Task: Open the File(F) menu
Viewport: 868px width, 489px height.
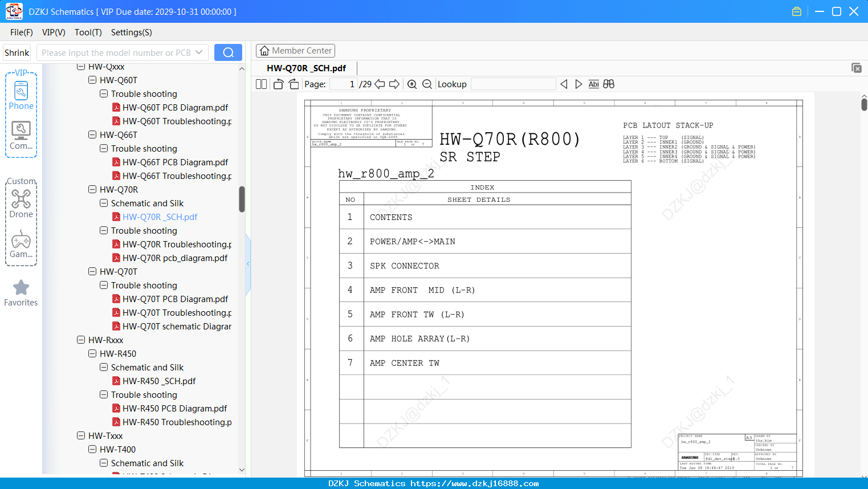Action: [x=22, y=32]
